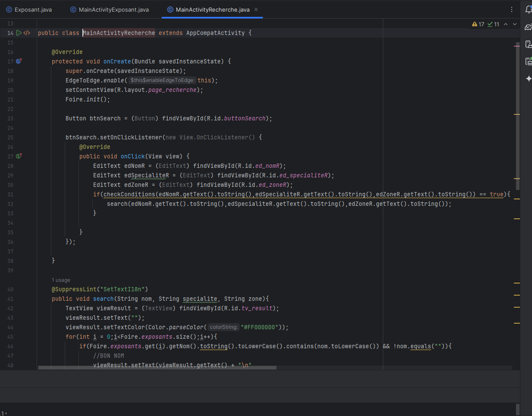Click buttonSearch resource id on line 23
This screenshot has width=532, height=416.
[x=245, y=118]
